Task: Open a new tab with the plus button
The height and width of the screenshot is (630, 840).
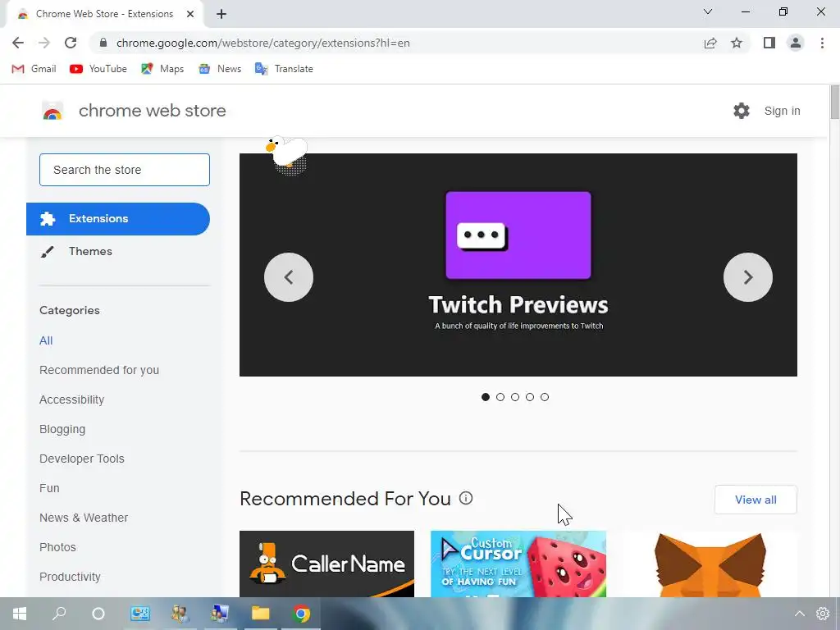Action: click(221, 14)
